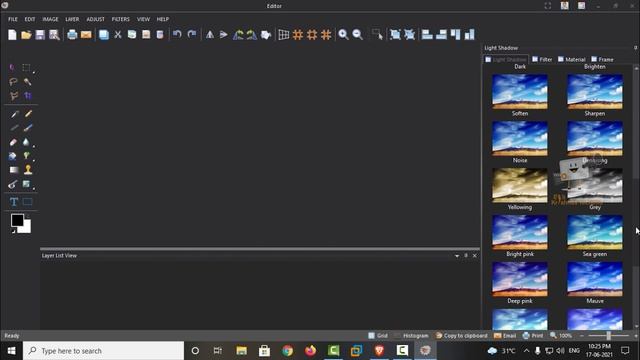Click Copy to clipboard in status bar
640x360 pixels.
[462, 336]
